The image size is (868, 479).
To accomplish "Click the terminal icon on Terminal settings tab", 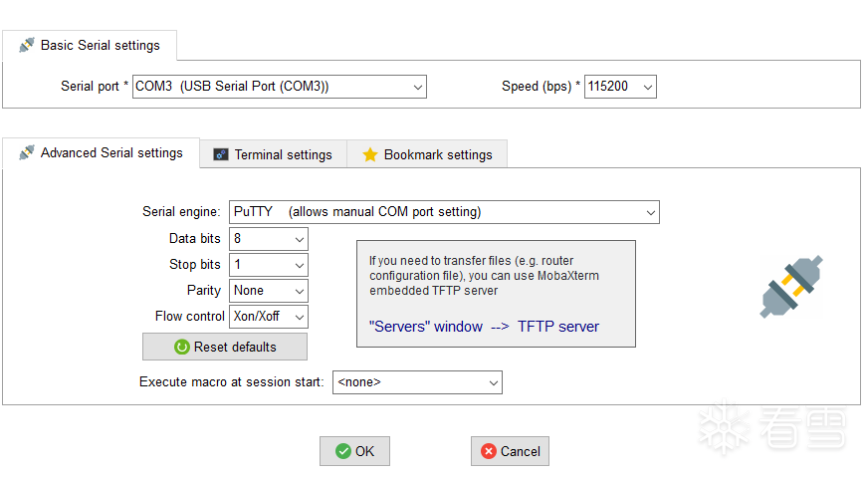I will [x=221, y=154].
